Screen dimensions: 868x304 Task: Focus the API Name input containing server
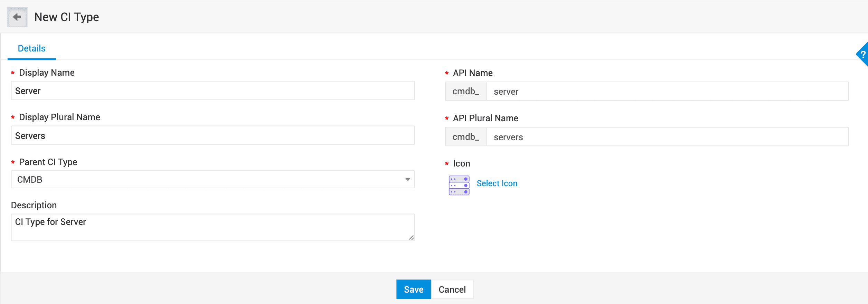pyautogui.click(x=667, y=92)
